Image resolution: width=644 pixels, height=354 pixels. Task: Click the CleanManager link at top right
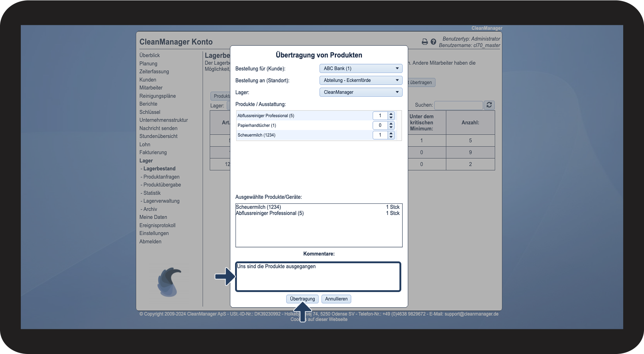[x=487, y=28]
